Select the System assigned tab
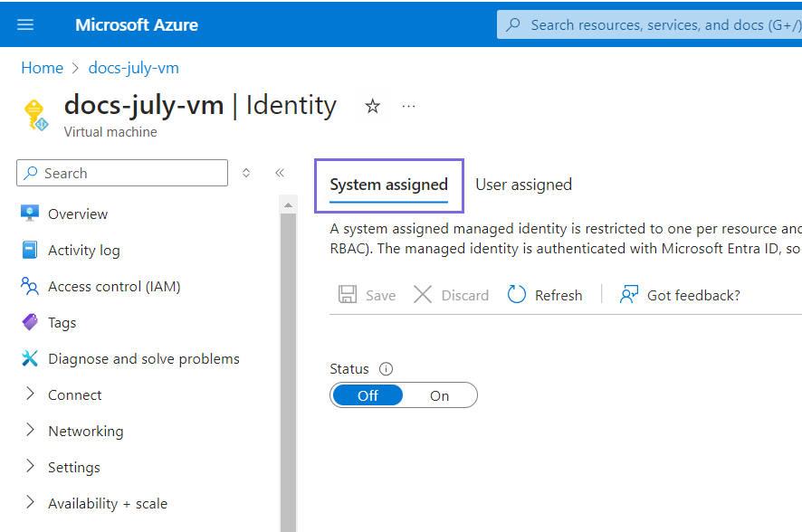Image resolution: width=802 pixels, height=532 pixels. [388, 185]
